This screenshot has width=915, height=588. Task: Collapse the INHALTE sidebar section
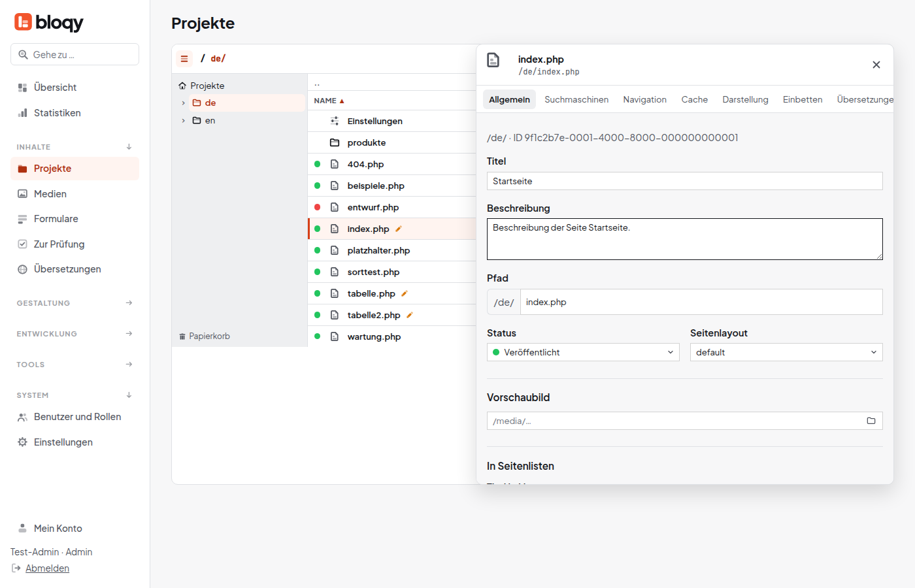[x=129, y=147]
